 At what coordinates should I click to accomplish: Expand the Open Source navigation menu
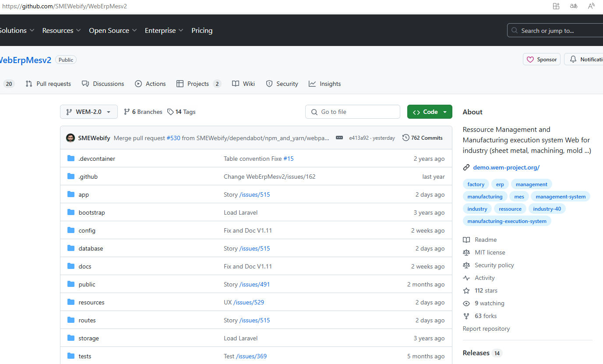point(113,30)
